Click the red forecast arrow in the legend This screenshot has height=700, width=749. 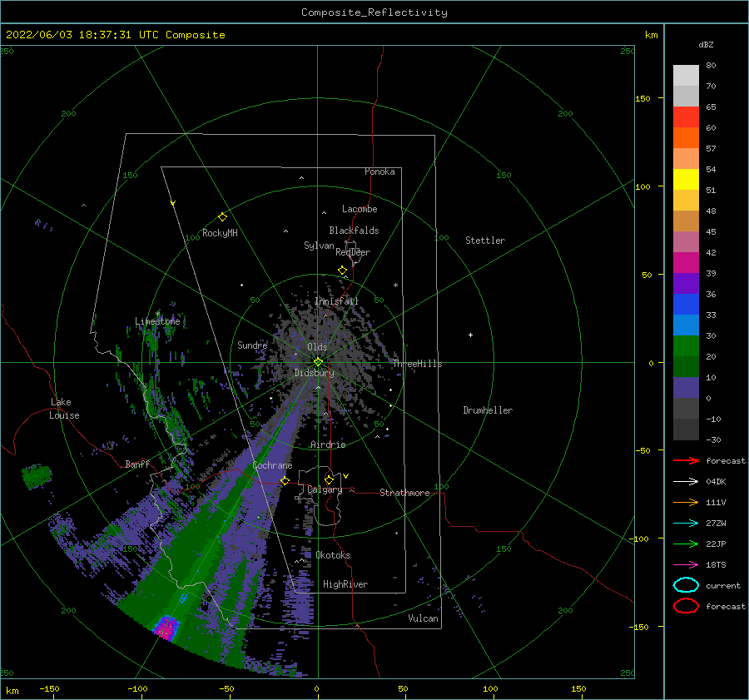(686, 460)
